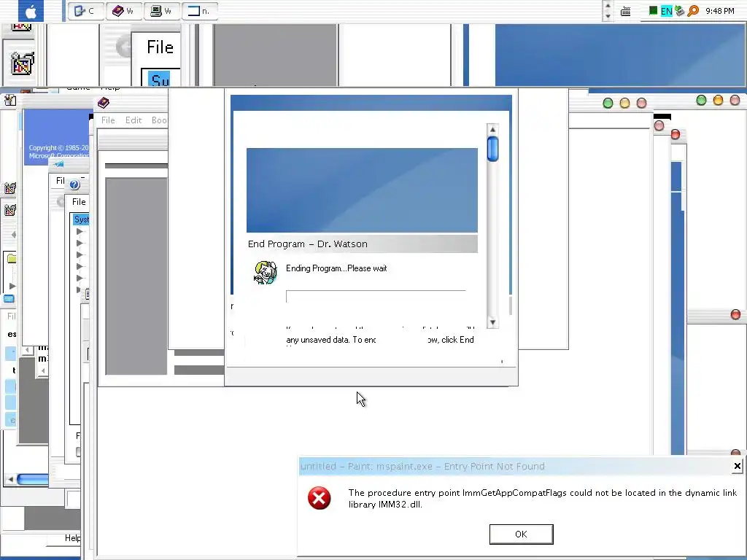Viewport: 747px width, 560px height.
Task: Click the large system information icon at left
Action: [x=21, y=64]
